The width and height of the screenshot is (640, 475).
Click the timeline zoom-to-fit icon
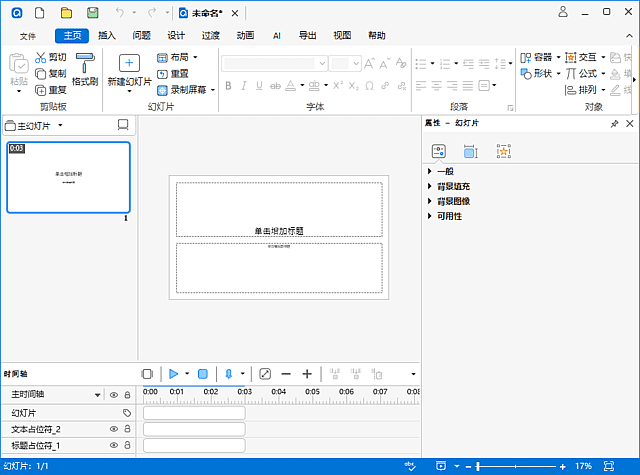point(265,373)
